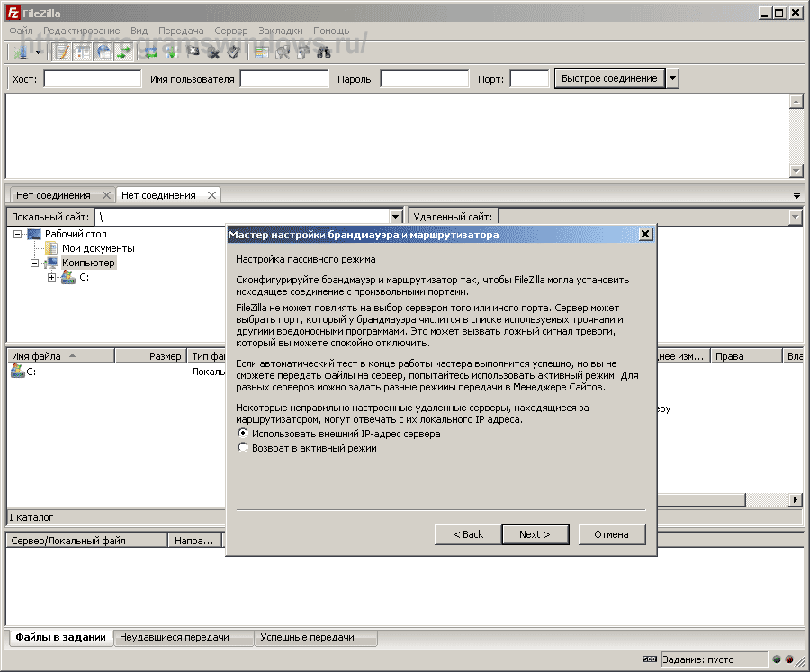Toggle the remote directory tree icon
This screenshot has height=672, width=810.
(x=103, y=52)
